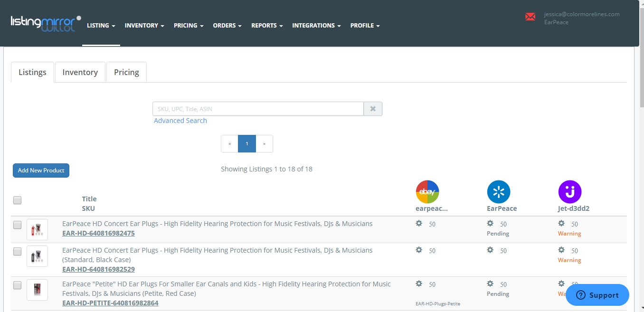Click the Walmart EarPeace channel icon
The height and width of the screenshot is (312, 644).
click(498, 192)
